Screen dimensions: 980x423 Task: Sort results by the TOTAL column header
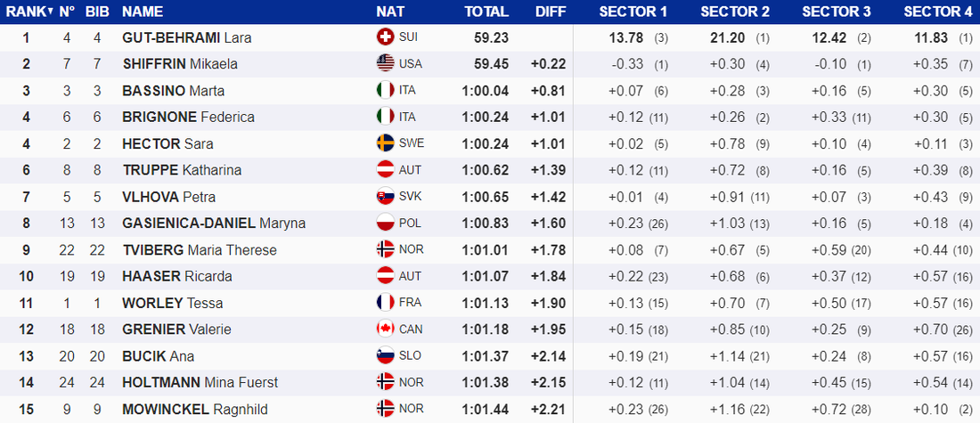coord(486,12)
